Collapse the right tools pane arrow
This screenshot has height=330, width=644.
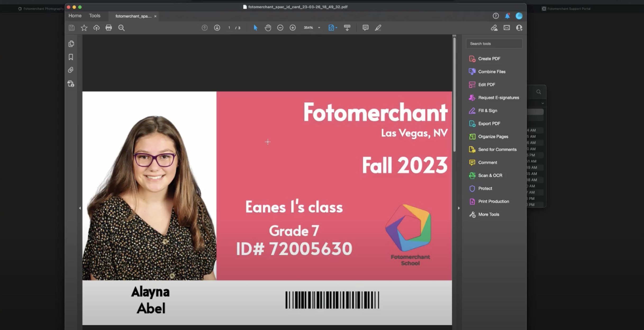[x=459, y=208]
